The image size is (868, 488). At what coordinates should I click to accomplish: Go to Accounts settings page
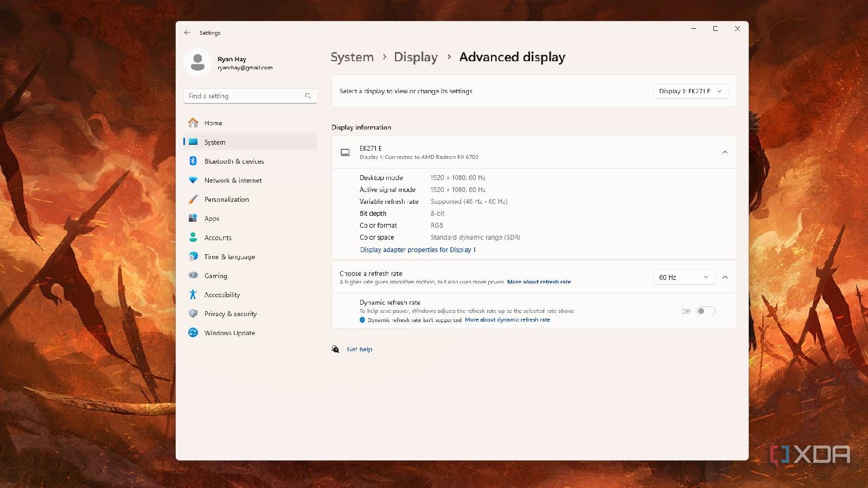[x=218, y=237]
